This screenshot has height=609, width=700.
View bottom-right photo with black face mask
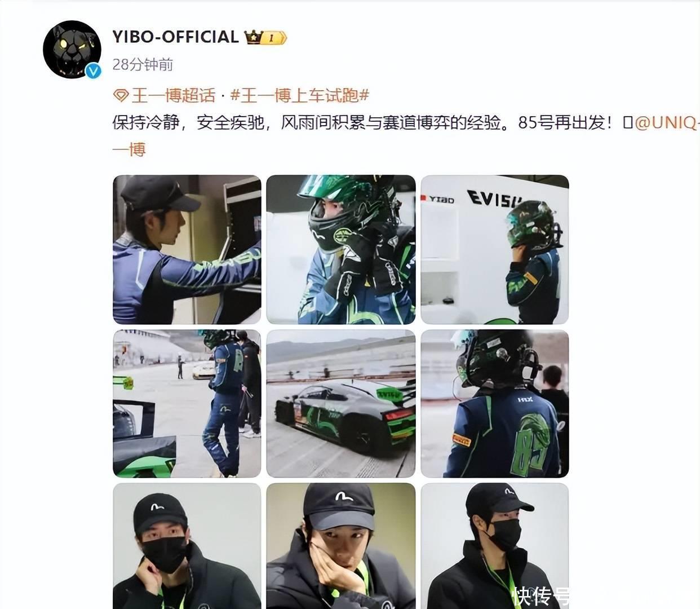pyautogui.click(x=495, y=546)
